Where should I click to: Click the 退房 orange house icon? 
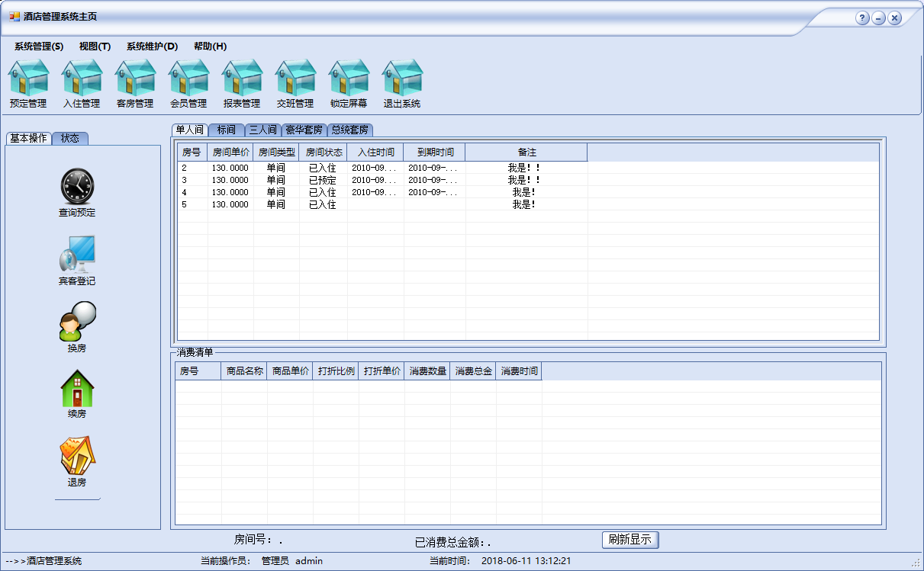77,456
